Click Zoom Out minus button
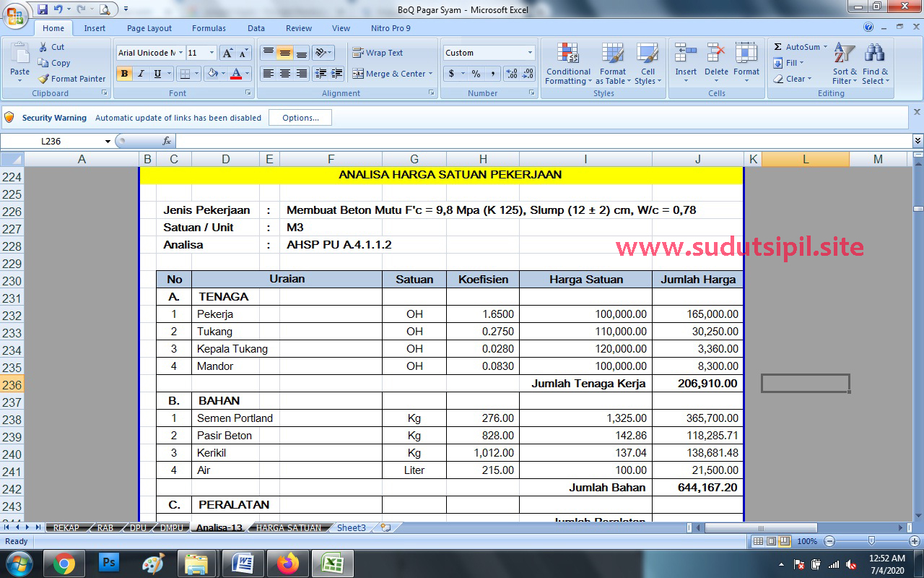 (829, 541)
